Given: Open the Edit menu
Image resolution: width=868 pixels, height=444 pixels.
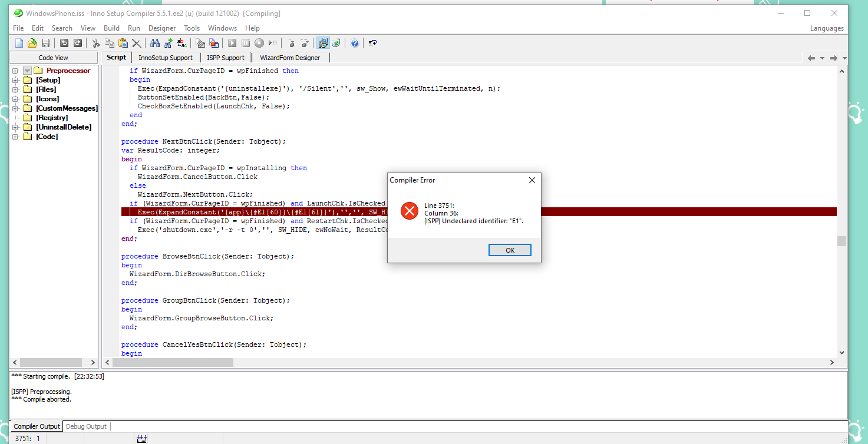Looking at the screenshot, I should pos(38,28).
